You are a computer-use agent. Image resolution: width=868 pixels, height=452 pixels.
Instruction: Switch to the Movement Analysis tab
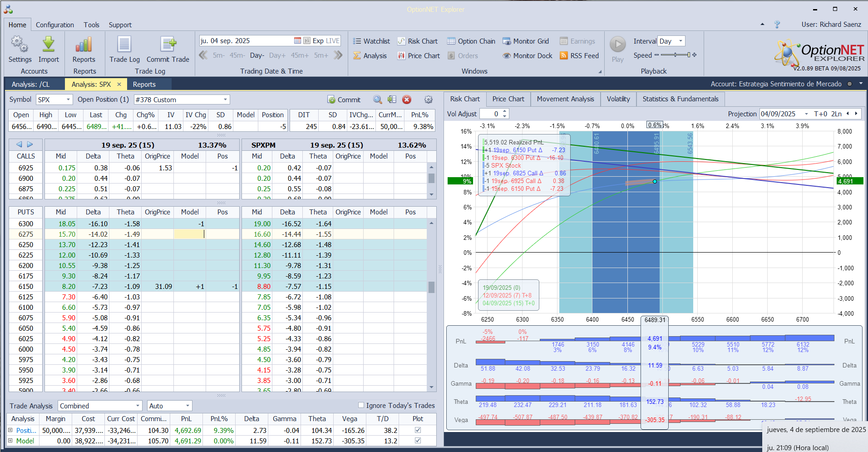click(x=565, y=99)
